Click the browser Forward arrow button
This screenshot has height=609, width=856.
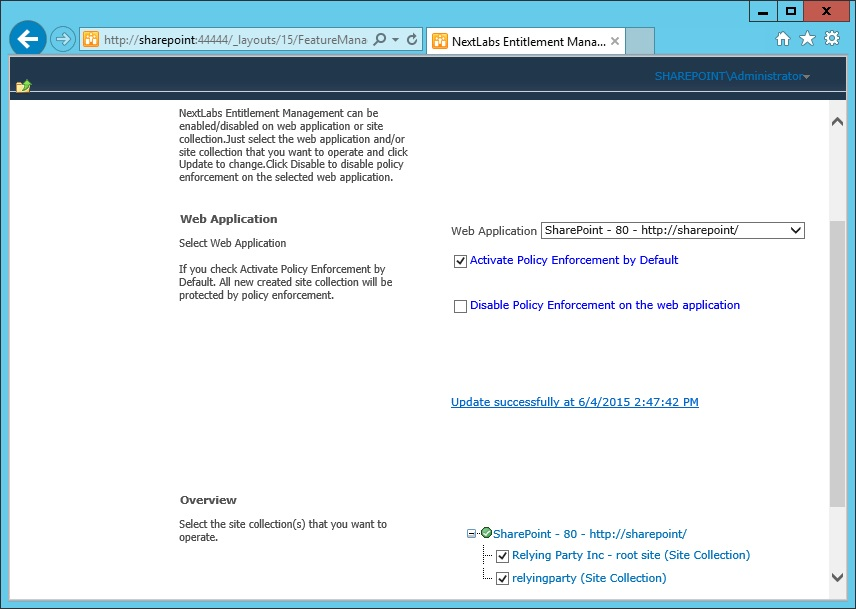coord(63,39)
